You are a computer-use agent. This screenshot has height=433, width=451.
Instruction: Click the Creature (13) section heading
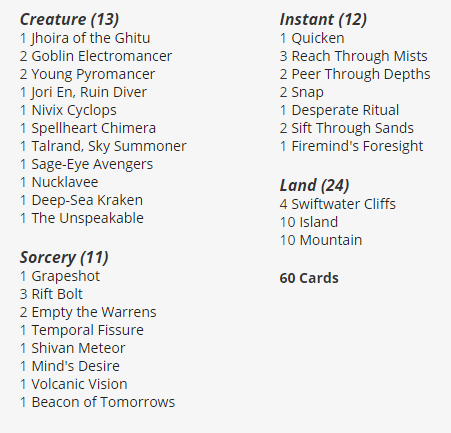pos(69,19)
